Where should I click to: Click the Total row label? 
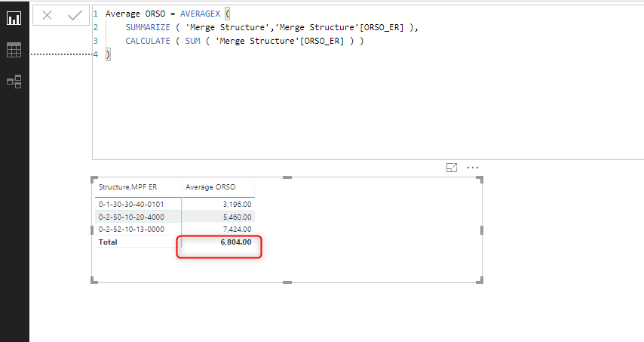[x=108, y=242]
